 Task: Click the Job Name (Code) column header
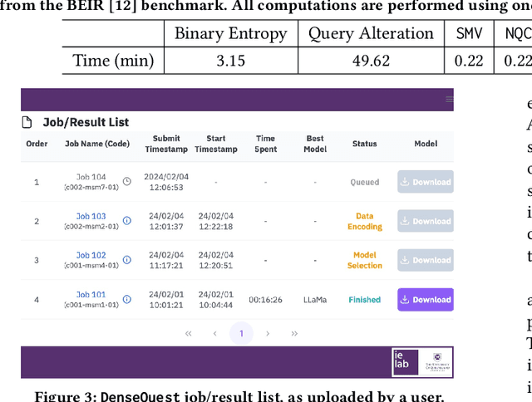[x=97, y=144]
